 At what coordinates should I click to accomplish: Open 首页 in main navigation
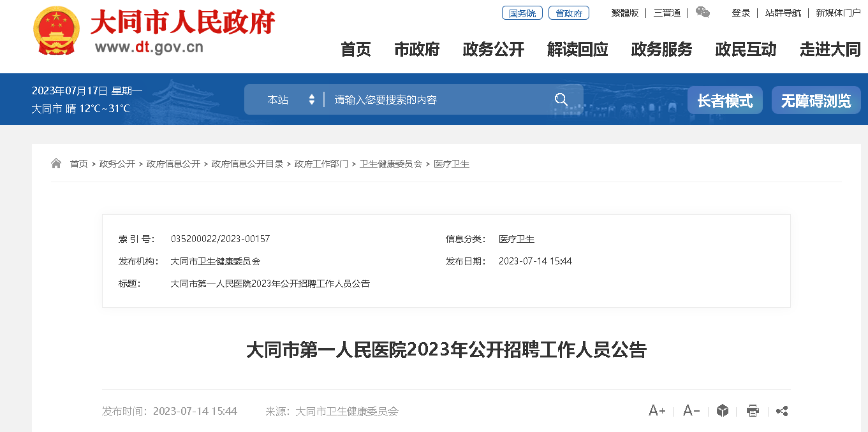[356, 50]
